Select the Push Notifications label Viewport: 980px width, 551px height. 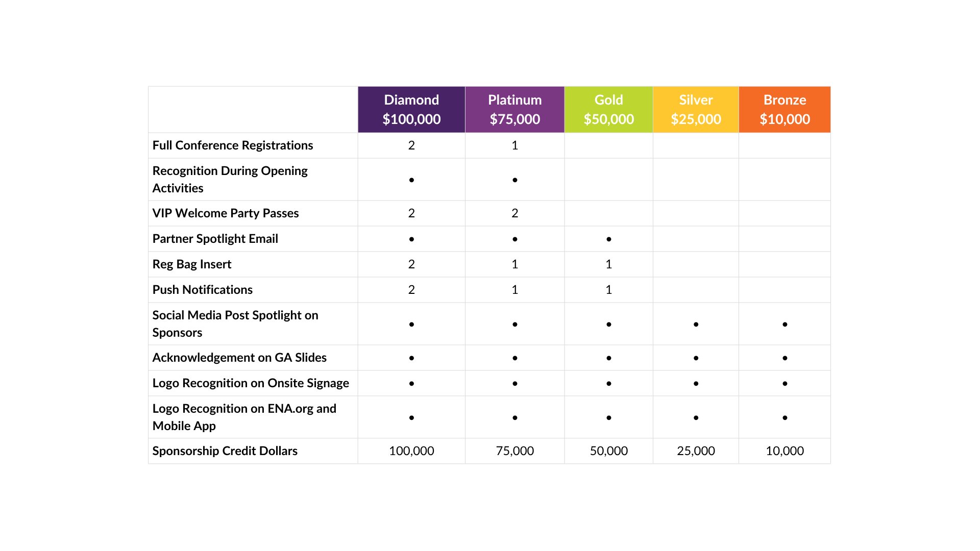pyautogui.click(x=203, y=290)
